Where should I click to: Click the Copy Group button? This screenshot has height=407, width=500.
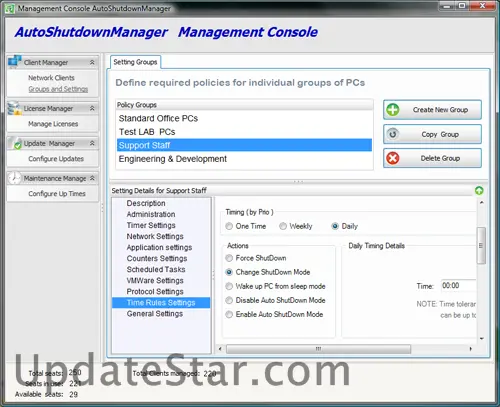(432, 134)
